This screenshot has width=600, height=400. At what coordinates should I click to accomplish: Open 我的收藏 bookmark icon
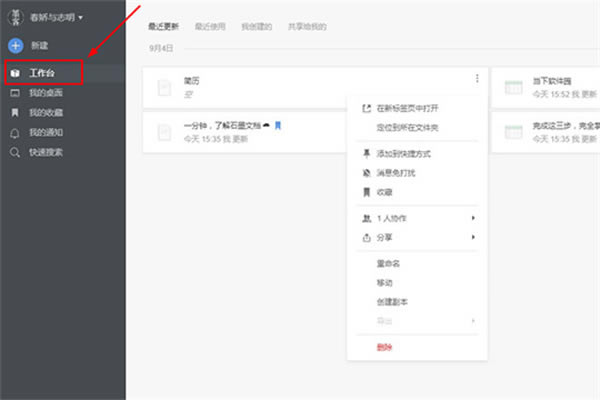(15, 113)
